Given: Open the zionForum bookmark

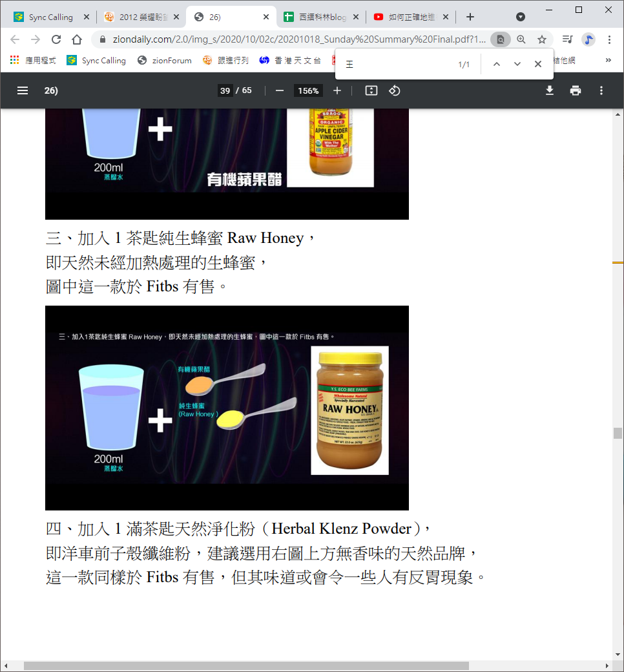Looking at the screenshot, I should pyautogui.click(x=165, y=60).
